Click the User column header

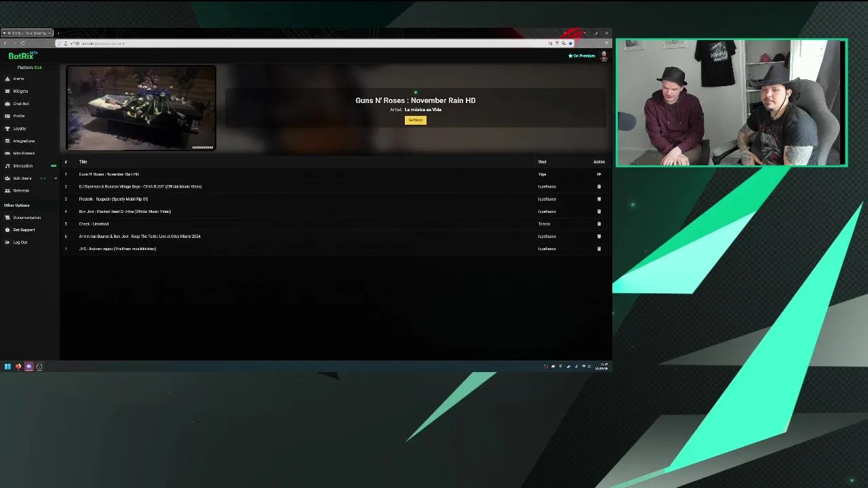click(x=542, y=162)
